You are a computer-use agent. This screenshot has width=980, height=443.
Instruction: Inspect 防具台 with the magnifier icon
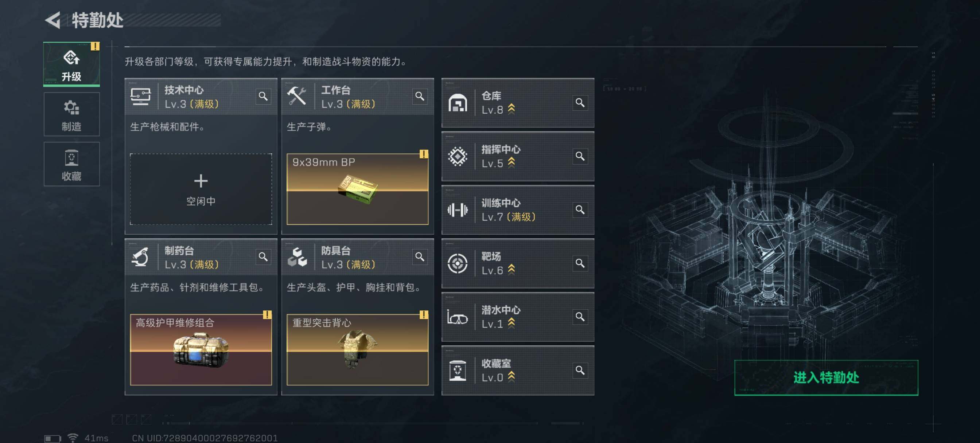click(420, 257)
